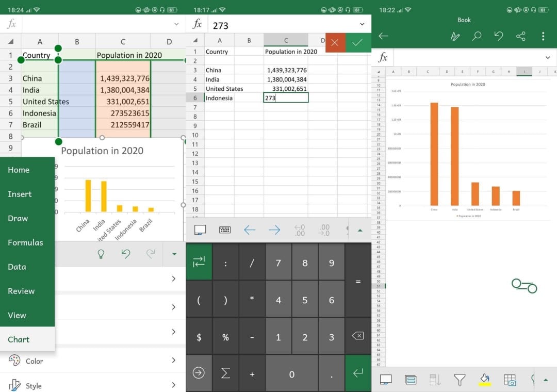Select cell containing 1,439,323,776 in left sheet

coord(123,78)
